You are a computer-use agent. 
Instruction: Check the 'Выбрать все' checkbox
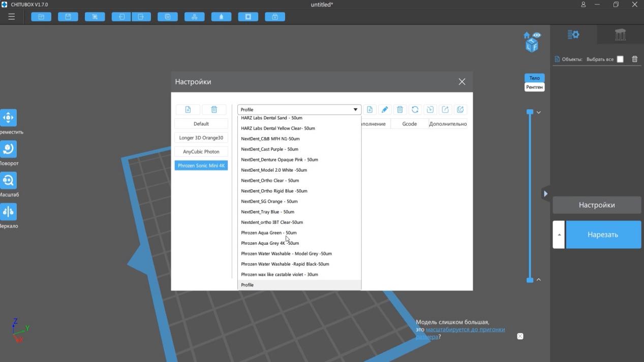(x=620, y=59)
